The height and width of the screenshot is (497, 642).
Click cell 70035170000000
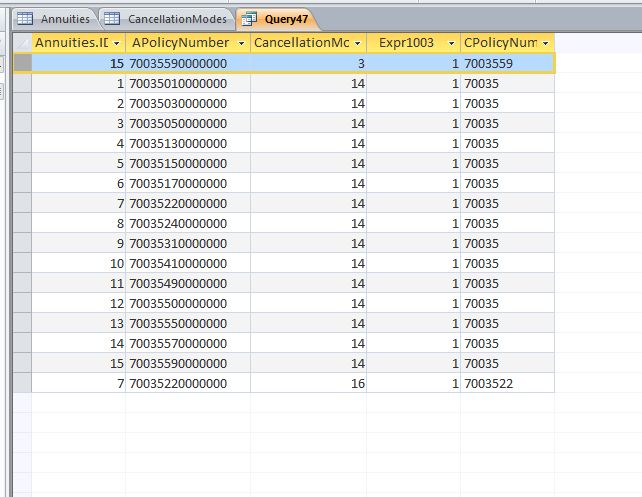(188, 183)
